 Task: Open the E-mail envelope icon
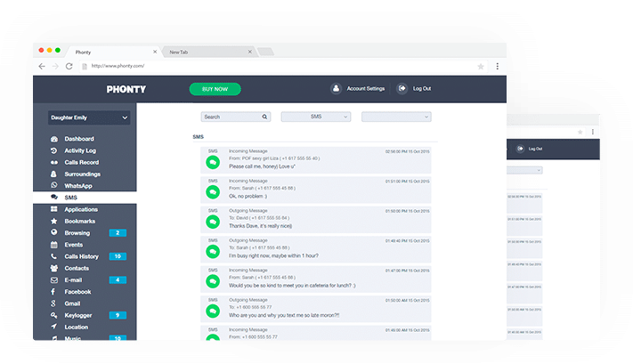pyautogui.click(x=53, y=279)
